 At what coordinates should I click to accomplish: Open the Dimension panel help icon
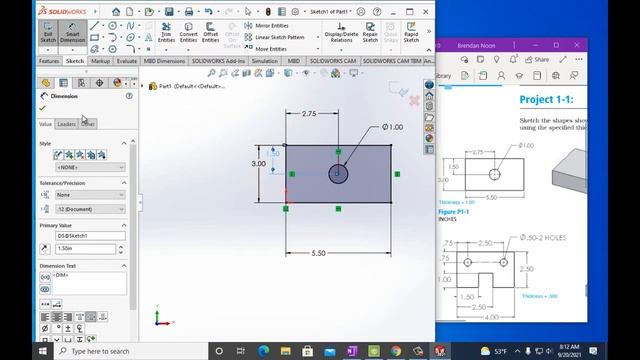(x=129, y=96)
